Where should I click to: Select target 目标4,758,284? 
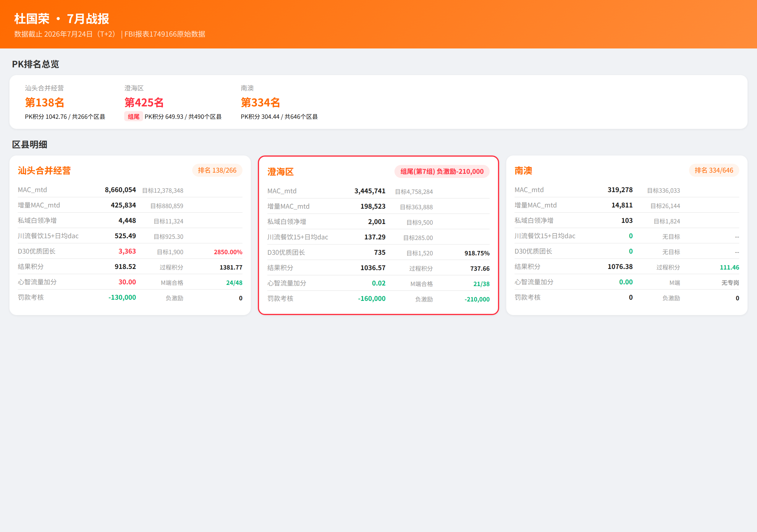(414, 192)
